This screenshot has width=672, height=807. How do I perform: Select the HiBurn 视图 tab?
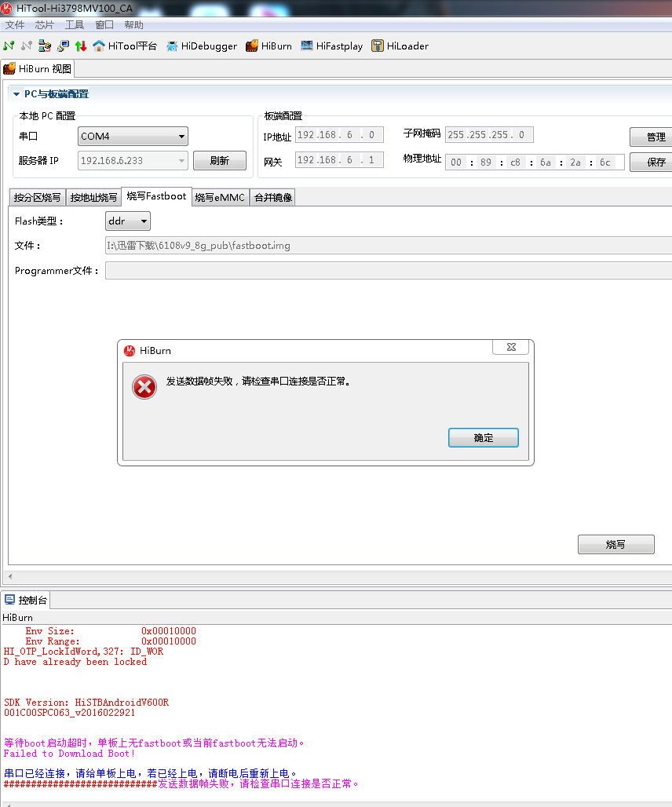(x=38, y=69)
